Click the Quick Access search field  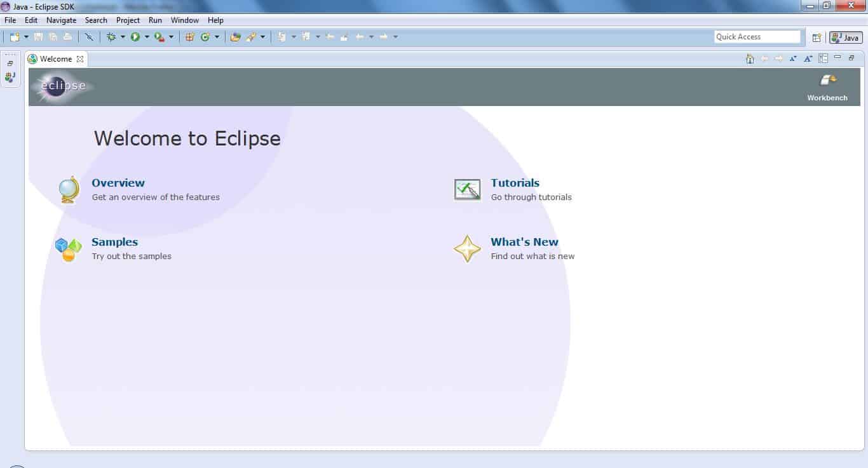click(x=757, y=37)
